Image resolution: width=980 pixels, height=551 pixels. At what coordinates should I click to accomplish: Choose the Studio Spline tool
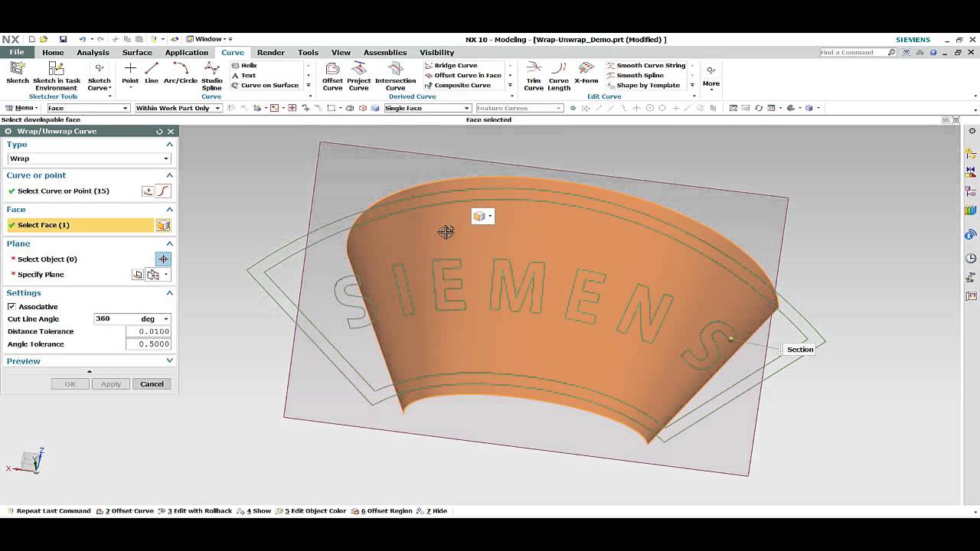212,77
